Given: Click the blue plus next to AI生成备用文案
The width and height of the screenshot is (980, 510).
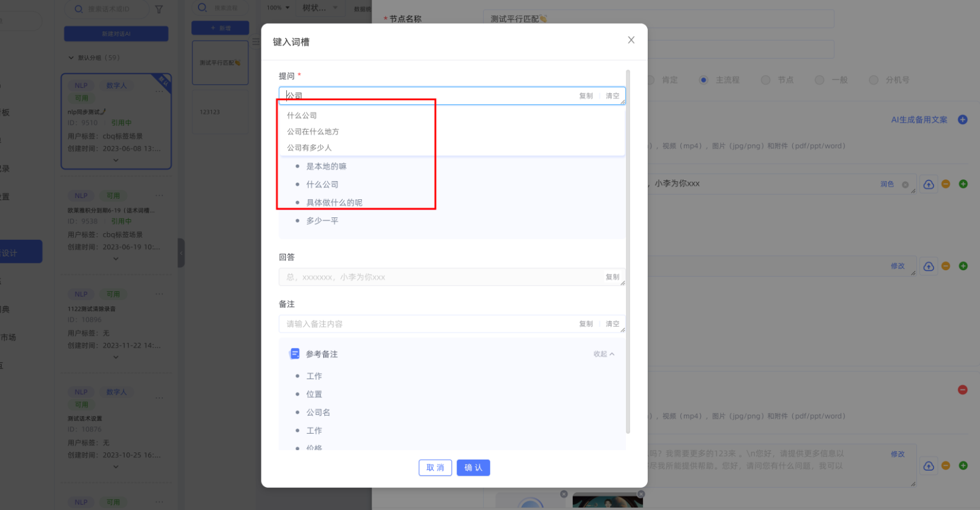Looking at the screenshot, I should point(962,120).
